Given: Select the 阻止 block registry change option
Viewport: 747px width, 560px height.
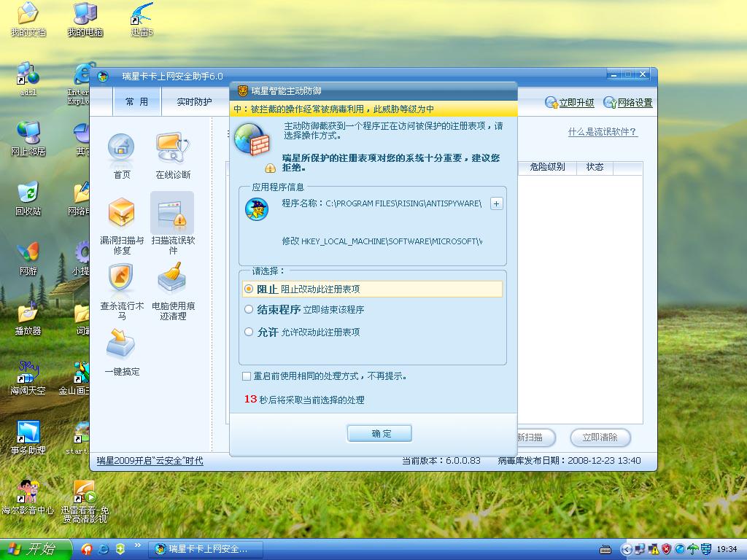Looking at the screenshot, I should (372, 289).
